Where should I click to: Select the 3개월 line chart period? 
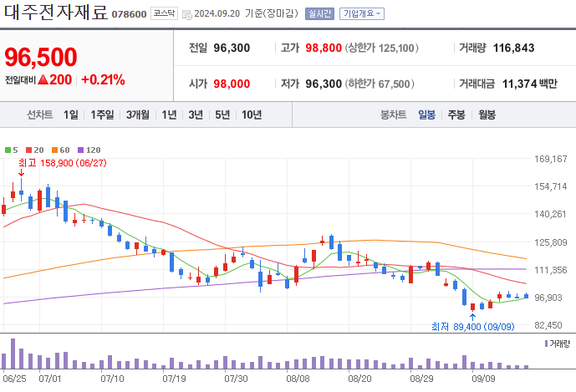(138, 115)
